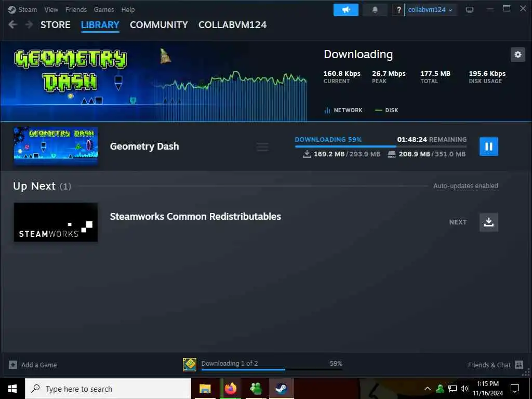Screen dimensions: 532x399
Task: Click the taskbar search box
Action: [108, 389]
